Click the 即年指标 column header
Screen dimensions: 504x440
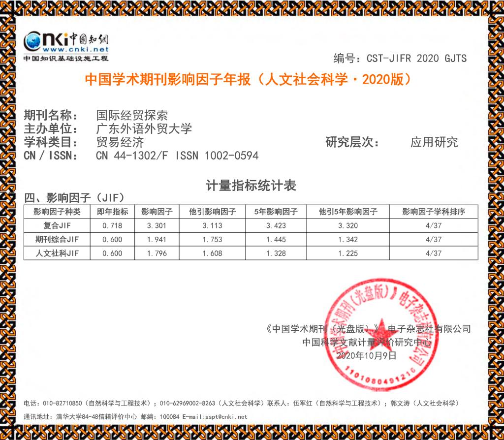tap(113, 212)
